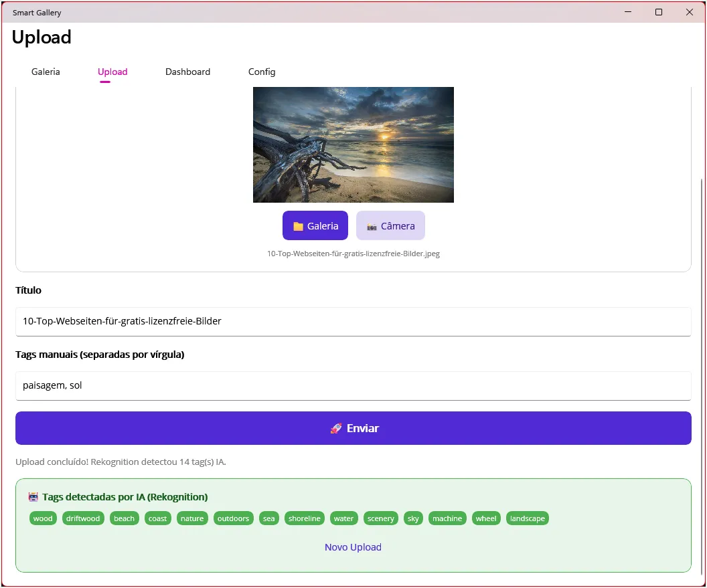Click the Upload concluído status message

click(x=121, y=462)
